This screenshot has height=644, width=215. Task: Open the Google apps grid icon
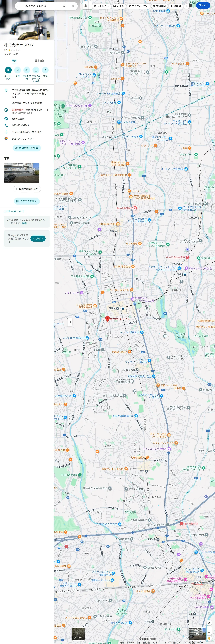pos(191,5)
